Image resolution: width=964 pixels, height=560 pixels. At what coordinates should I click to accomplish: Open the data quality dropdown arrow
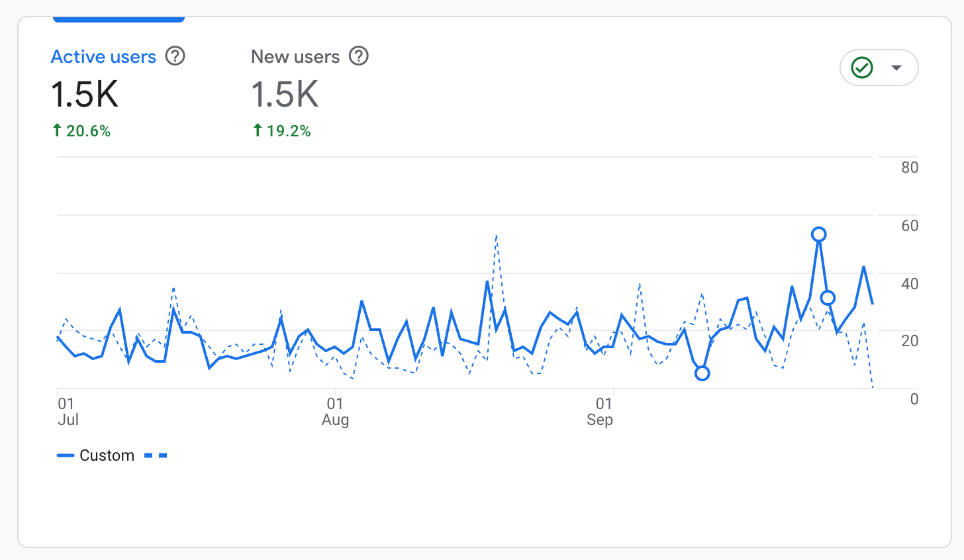pos(897,67)
